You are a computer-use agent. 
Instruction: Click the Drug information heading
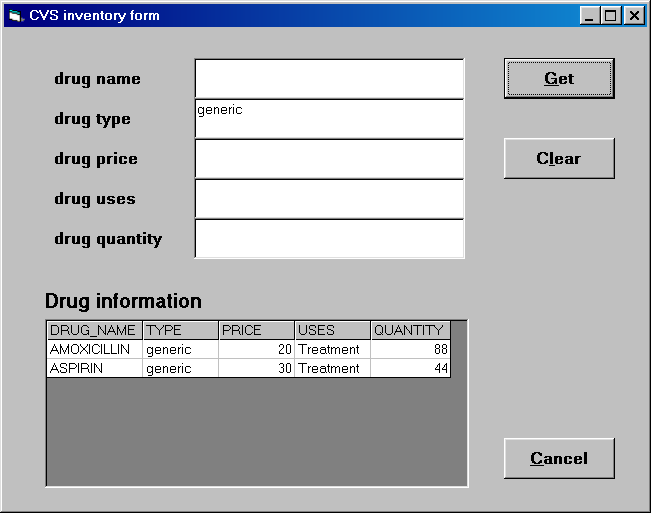coord(123,301)
